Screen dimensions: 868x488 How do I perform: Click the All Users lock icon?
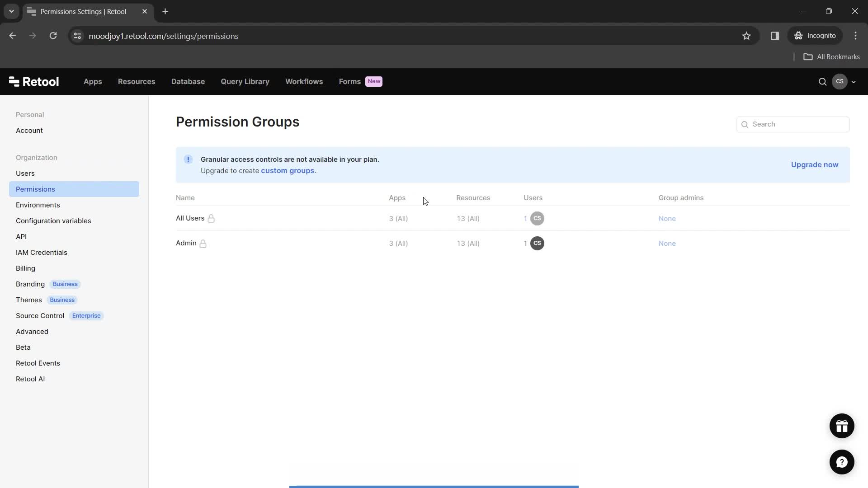(x=212, y=218)
